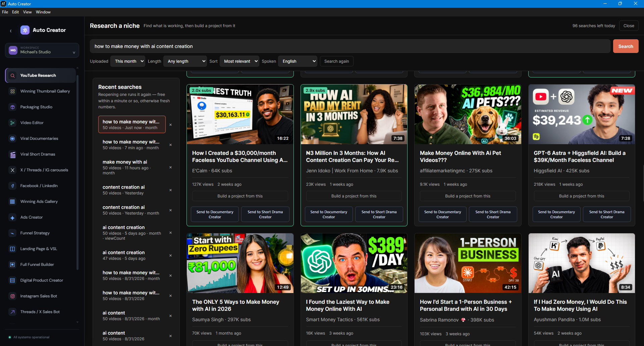Reopen 'content creation ai' Yesterday · month search
Image resolution: width=644 pixels, height=346 pixels.
[132, 210]
